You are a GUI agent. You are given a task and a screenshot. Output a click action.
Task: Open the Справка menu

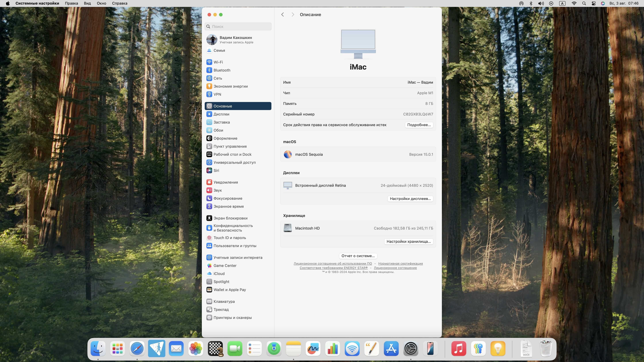click(119, 3)
